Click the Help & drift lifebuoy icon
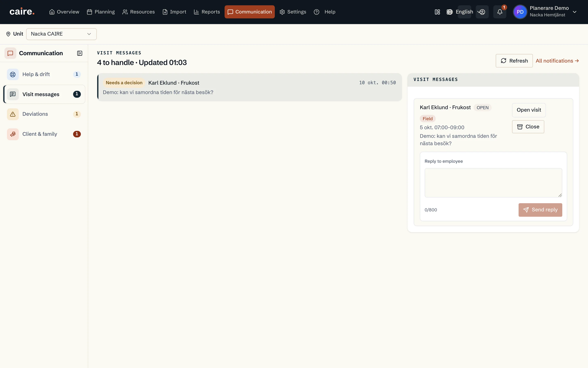 (13, 74)
